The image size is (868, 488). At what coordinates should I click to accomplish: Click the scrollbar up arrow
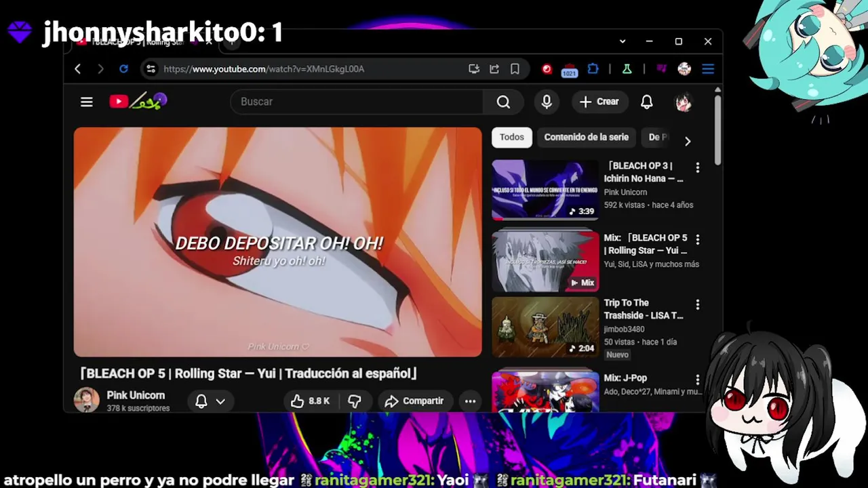[717, 89]
